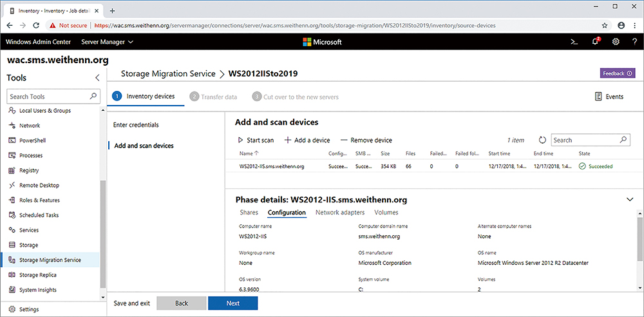This screenshot has width=644, height=317.
Task: Click the Phase details scrollbar down arrow
Action: coord(640,288)
